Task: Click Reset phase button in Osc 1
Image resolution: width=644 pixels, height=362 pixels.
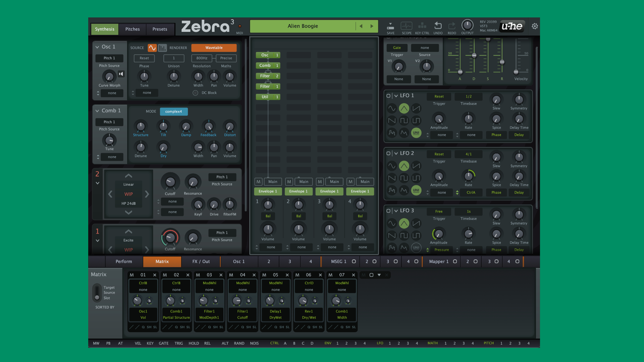Action: tap(144, 58)
